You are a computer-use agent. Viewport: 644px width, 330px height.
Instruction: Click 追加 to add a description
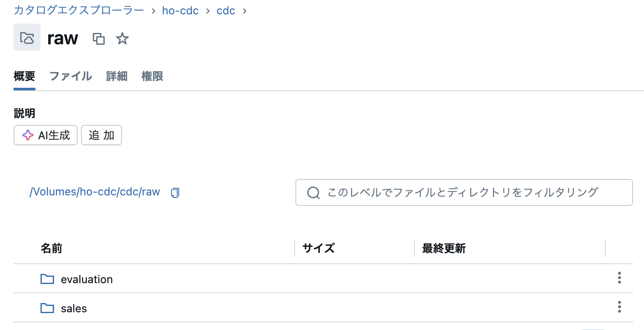[101, 135]
